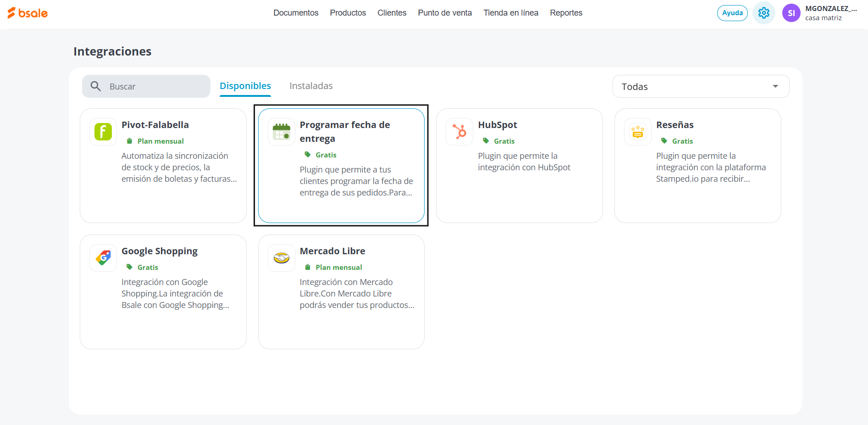This screenshot has width=868, height=425.
Task: Open the Mercado Libre integration title
Action: [332, 251]
